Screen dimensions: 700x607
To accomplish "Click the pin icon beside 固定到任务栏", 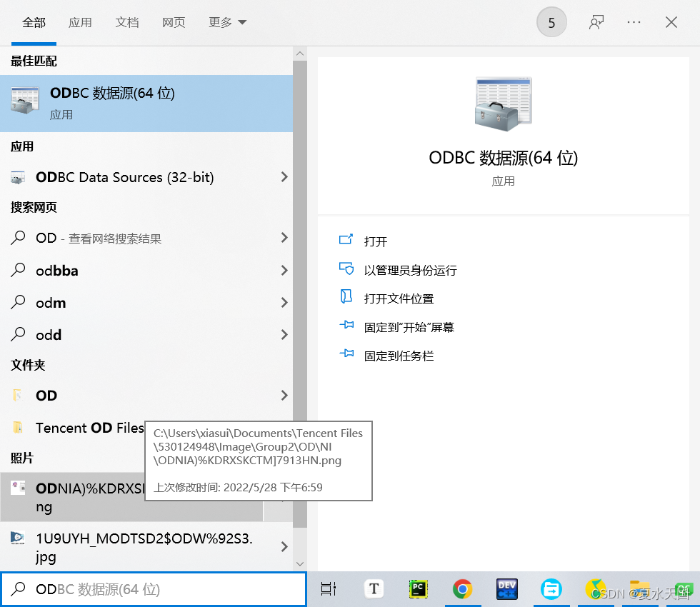I will point(346,353).
